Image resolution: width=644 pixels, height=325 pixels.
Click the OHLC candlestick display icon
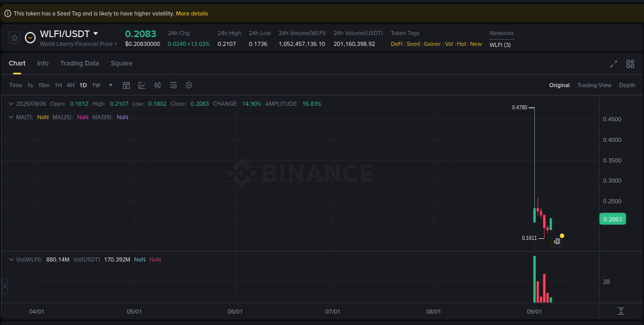[158, 85]
